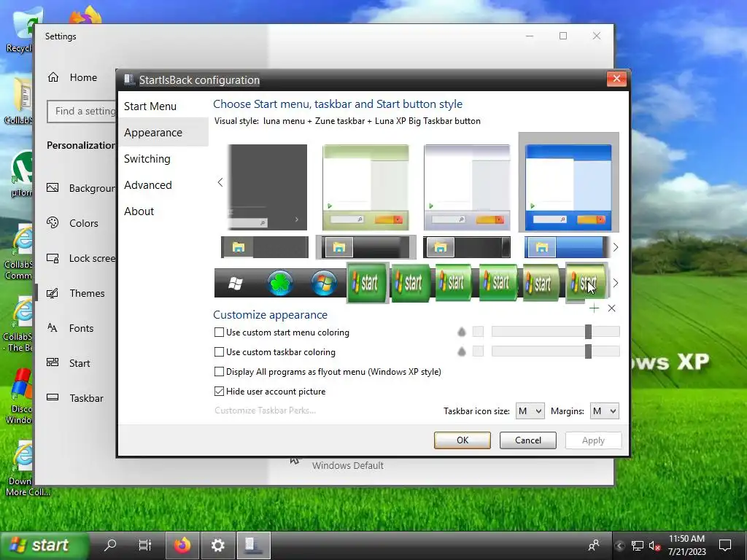747x560 pixels.
Task: Choose the Windows 7 orb start button
Action: (324, 284)
